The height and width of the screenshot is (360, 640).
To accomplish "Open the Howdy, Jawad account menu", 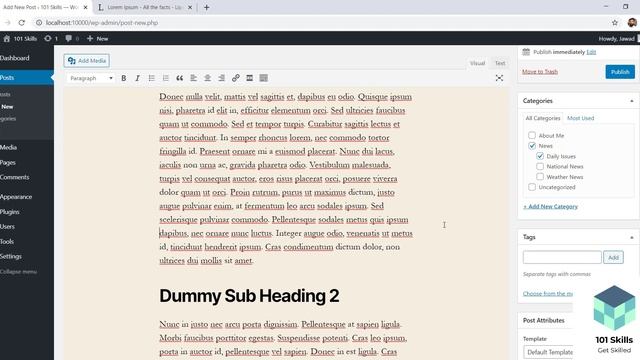I will tap(618, 38).
